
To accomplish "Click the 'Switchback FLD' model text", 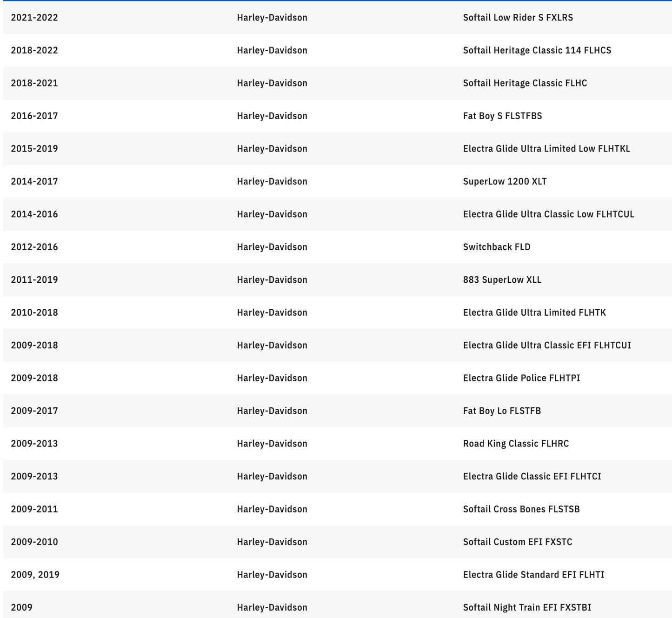I will (x=497, y=247).
